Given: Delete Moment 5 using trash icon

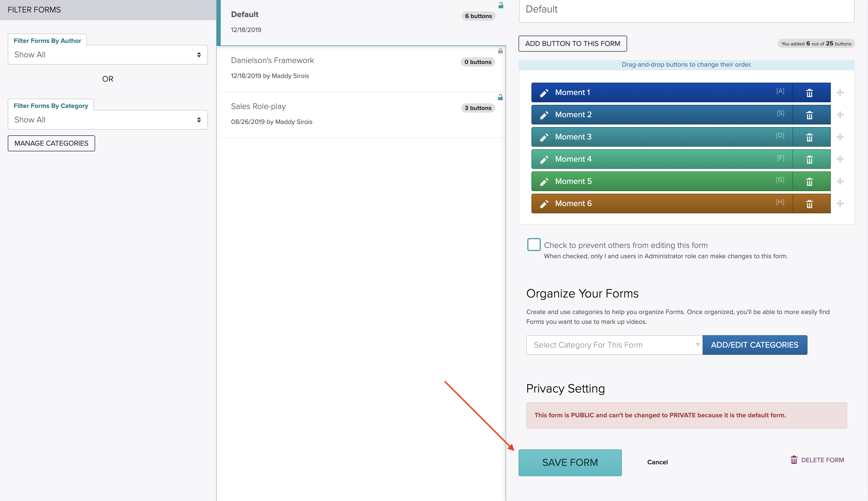Looking at the screenshot, I should point(810,182).
